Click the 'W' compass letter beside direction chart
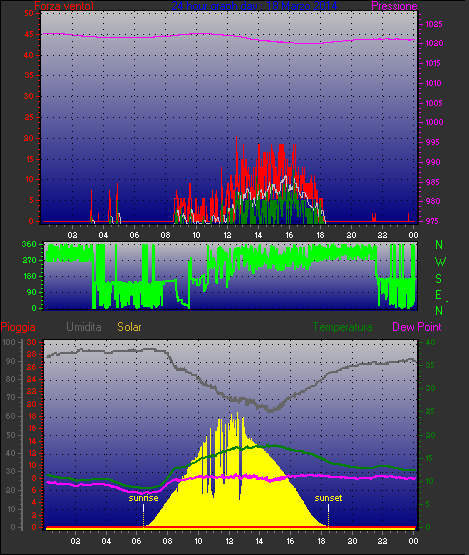The height and width of the screenshot is (555, 469). tap(440, 262)
